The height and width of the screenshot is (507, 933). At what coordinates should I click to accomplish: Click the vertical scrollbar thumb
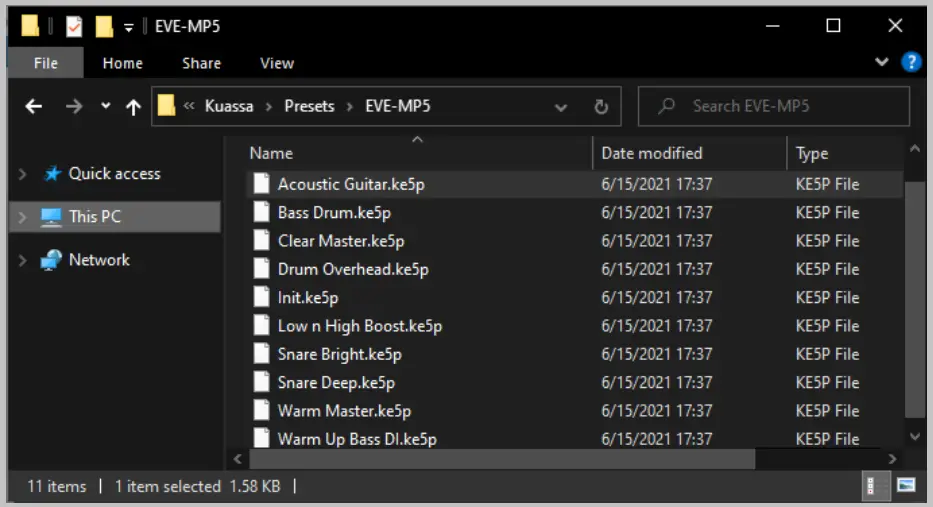pyautogui.click(x=915, y=299)
